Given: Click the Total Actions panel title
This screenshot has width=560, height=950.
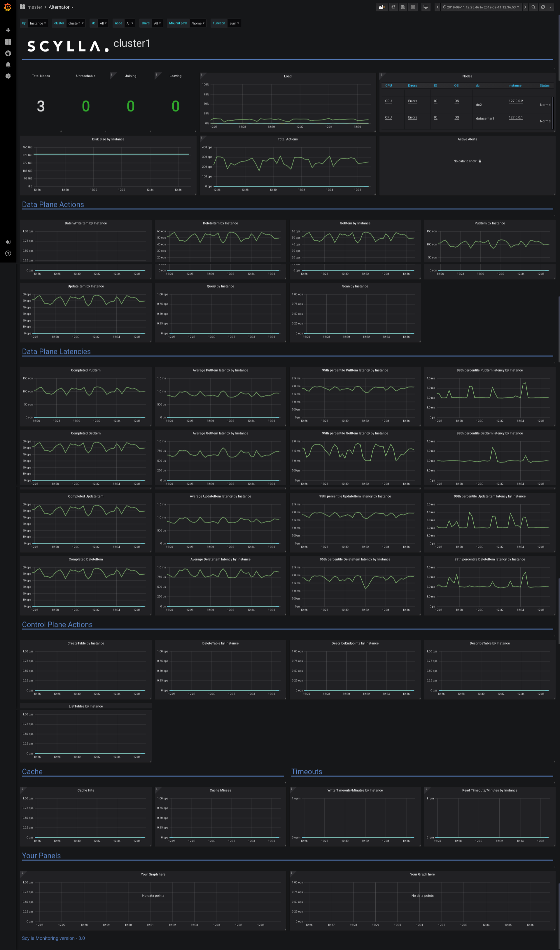Looking at the screenshot, I should pos(288,139).
